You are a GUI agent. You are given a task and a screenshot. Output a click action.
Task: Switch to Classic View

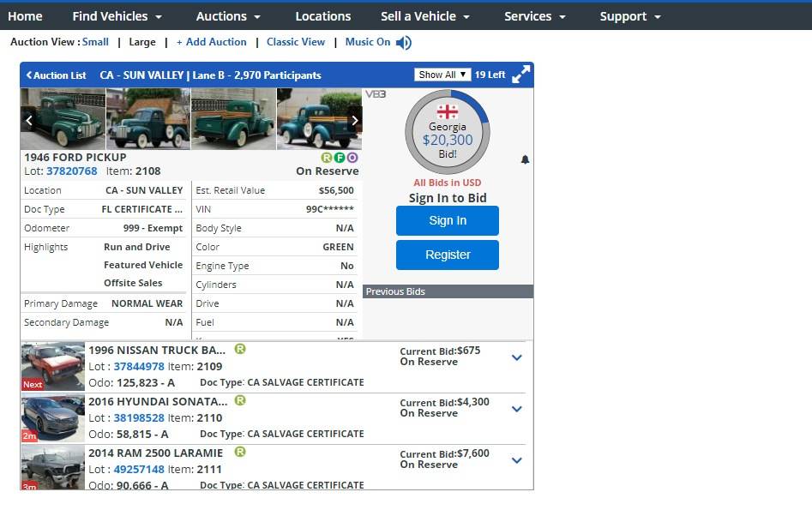(296, 42)
